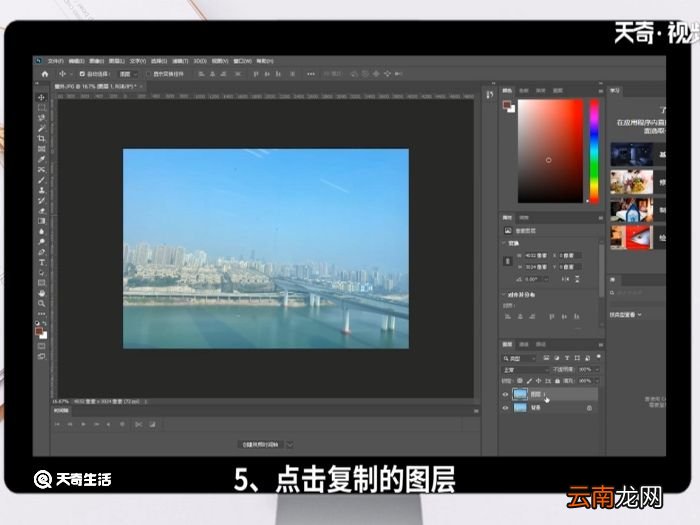This screenshot has width=700, height=525.
Task: Select the Horizontal Type tool
Action: (x=42, y=262)
